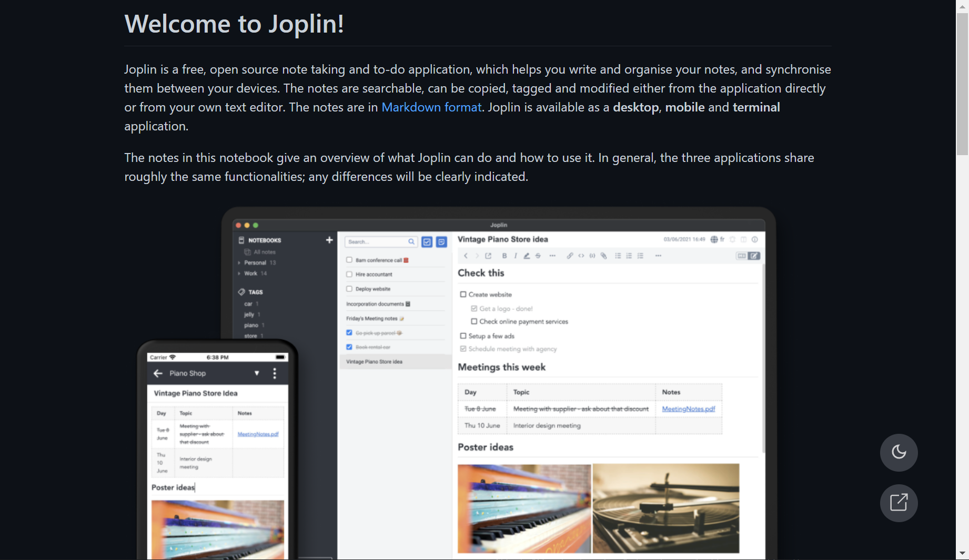969x560 pixels.
Task: Check the "Create website" checkbox in the note
Action: point(463,294)
